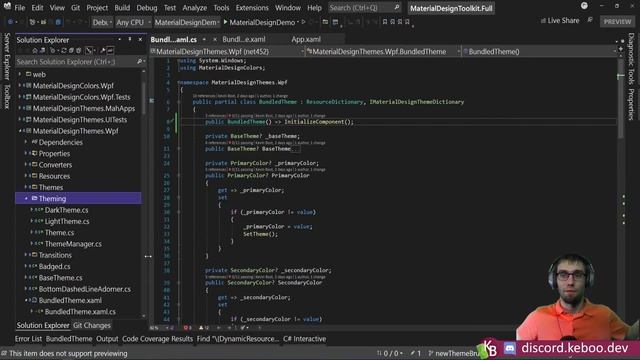Select LightTheme.cs in Solution Explorer

coord(67,221)
